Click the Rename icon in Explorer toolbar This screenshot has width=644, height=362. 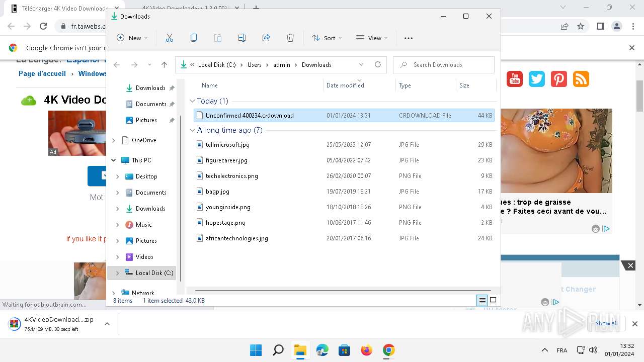click(242, 38)
